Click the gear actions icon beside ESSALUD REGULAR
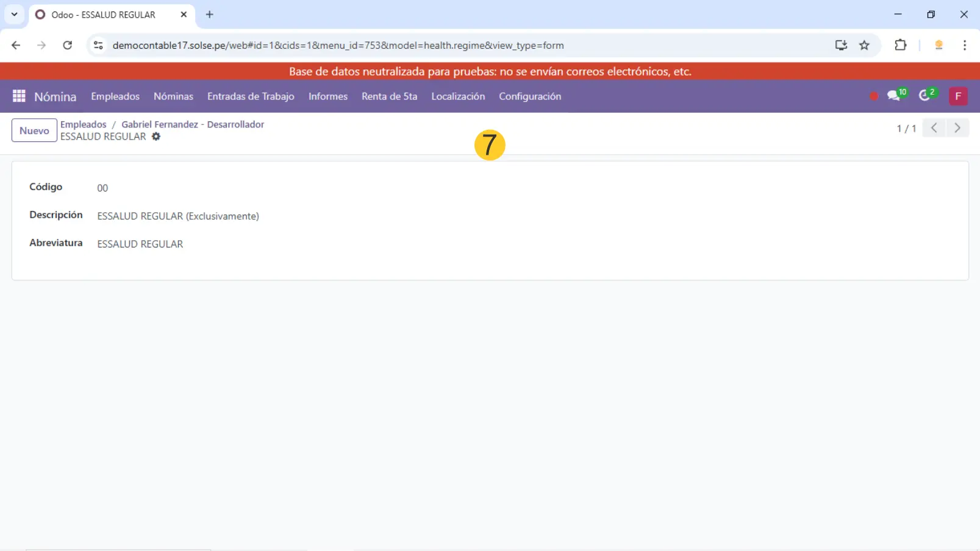Screen dimensions: 980x551 tap(156, 137)
